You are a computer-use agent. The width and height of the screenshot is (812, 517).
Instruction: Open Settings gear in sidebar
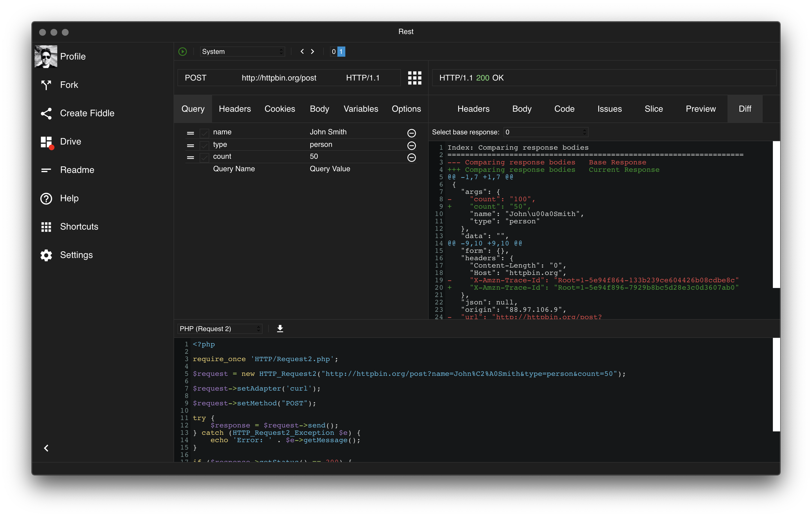(x=46, y=255)
